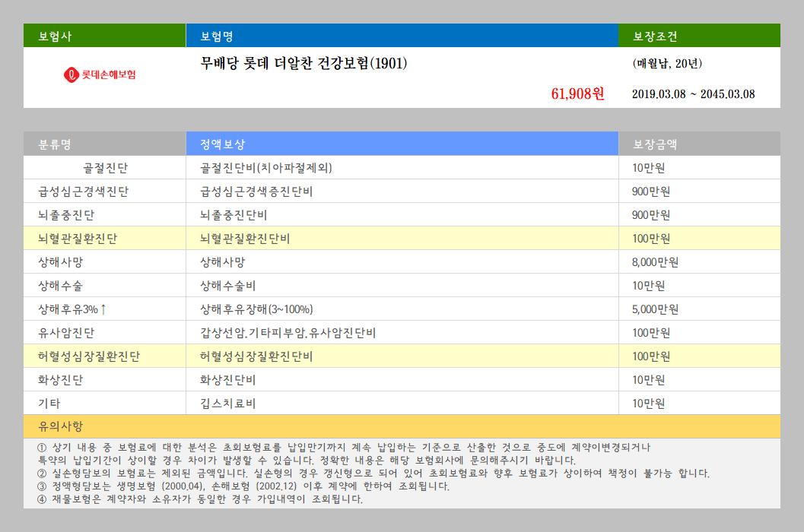804x532 pixels.
Task: Click the 유사암진단 category cell
Action: pos(105,333)
